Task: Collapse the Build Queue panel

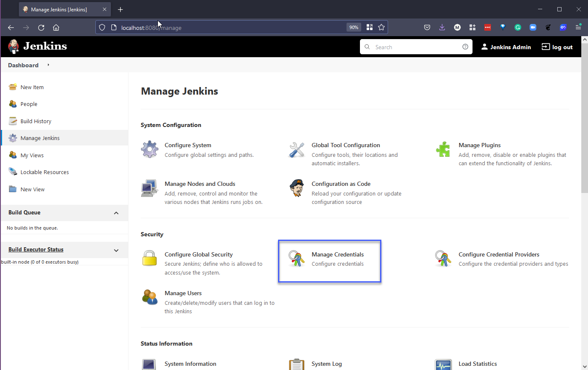Action: [x=116, y=213]
